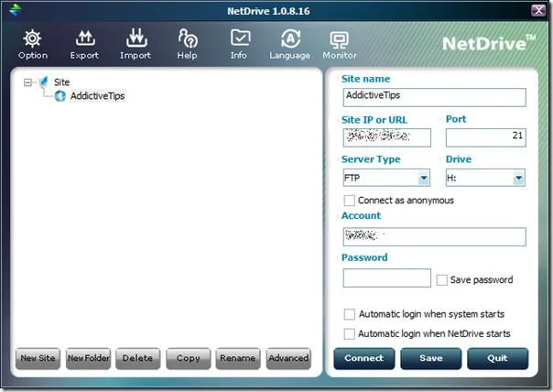Click the Export toolbar icon
The width and height of the screenshot is (553, 392).
85,38
